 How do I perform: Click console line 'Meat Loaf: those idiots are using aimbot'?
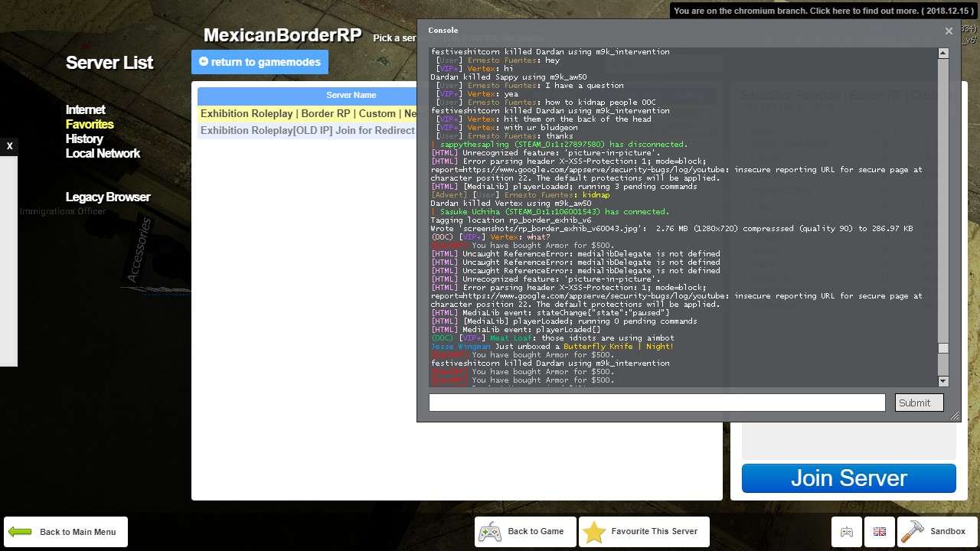click(552, 338)
